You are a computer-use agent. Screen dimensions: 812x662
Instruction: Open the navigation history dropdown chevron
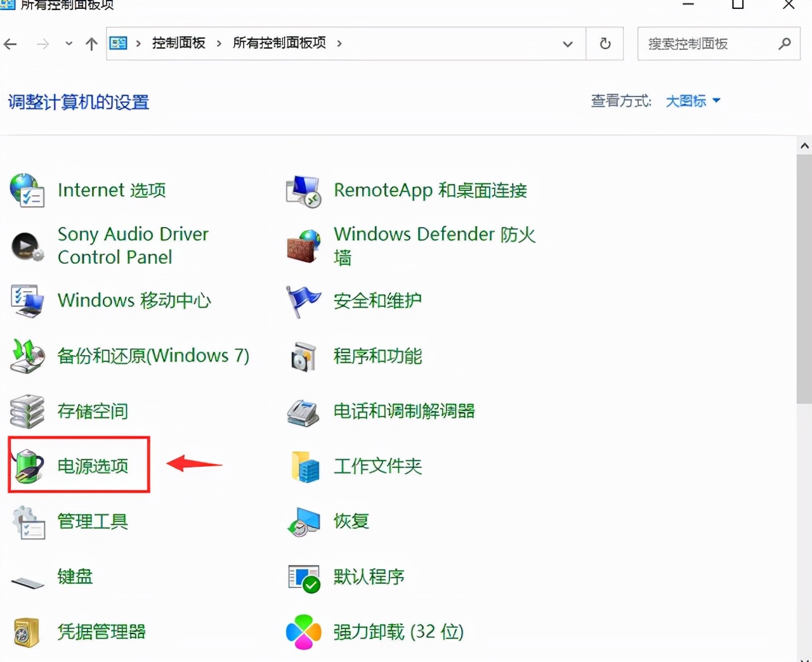tap(69, 44)
